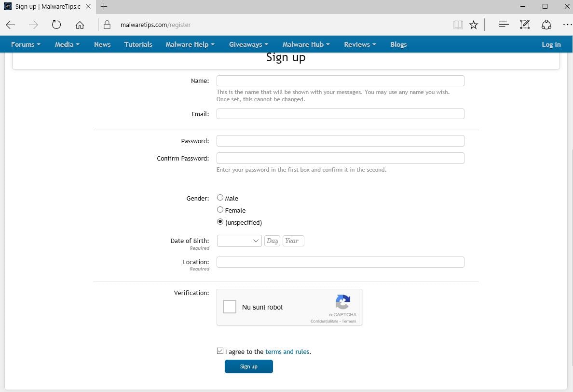Add page to favorites star
Image resolution: width=573 pixels, height=392 pixels.
click(x=474, y=25)
